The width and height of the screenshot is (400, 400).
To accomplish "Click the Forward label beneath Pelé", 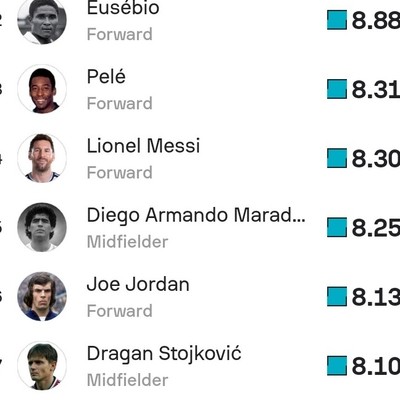I will [120, 103].
